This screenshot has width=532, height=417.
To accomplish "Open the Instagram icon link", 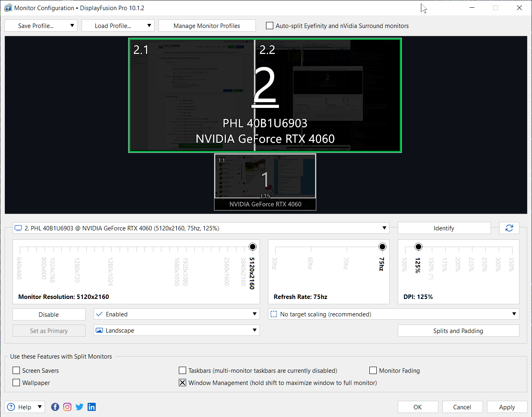I will coord(67,407).
